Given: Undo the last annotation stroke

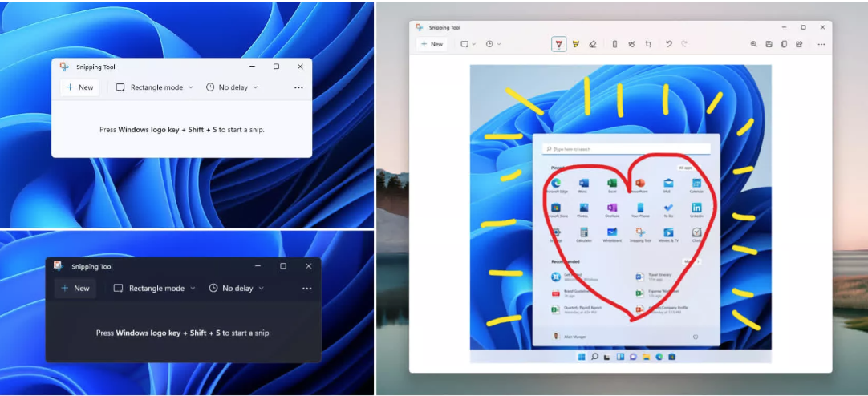Looking at the screenshot, I should tap(669, 44).
